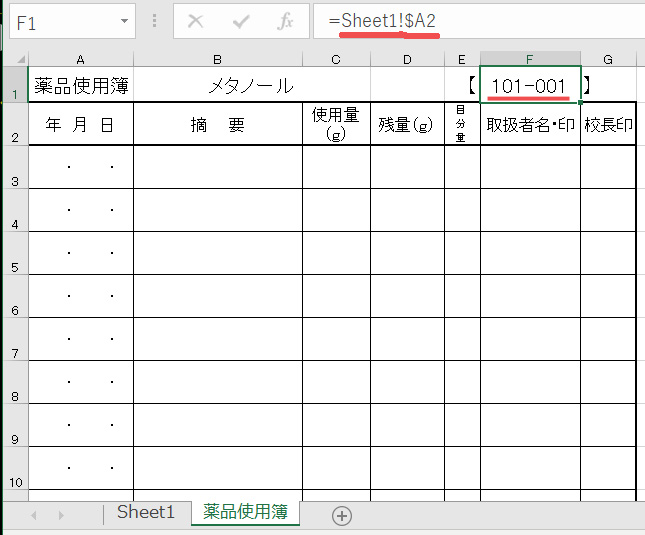Open the Insert Function fx dialog
Image resolution: width=645 pixels, height=535 pixels.
click(x=285, y=21)
